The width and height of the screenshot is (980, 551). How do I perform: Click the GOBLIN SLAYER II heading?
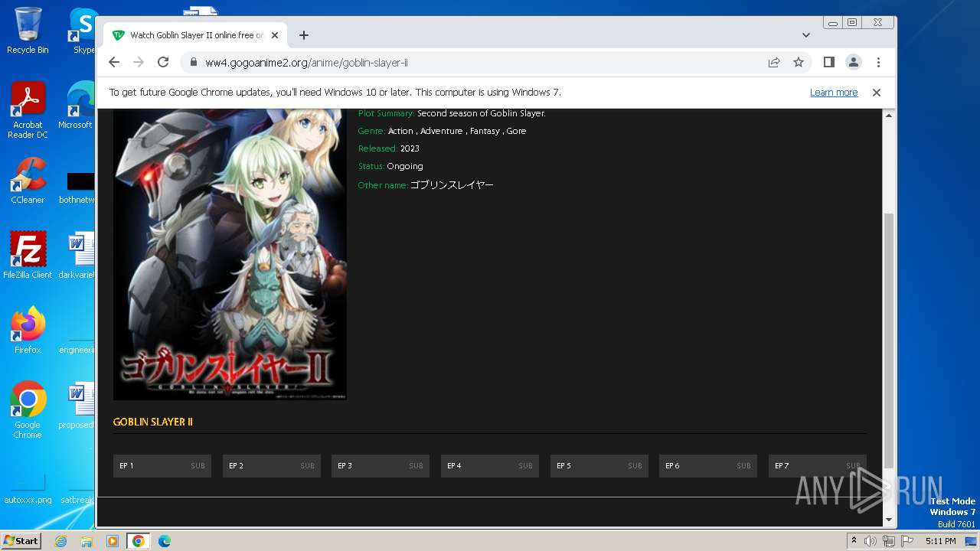pyautogui.click(x=153, y=422)
